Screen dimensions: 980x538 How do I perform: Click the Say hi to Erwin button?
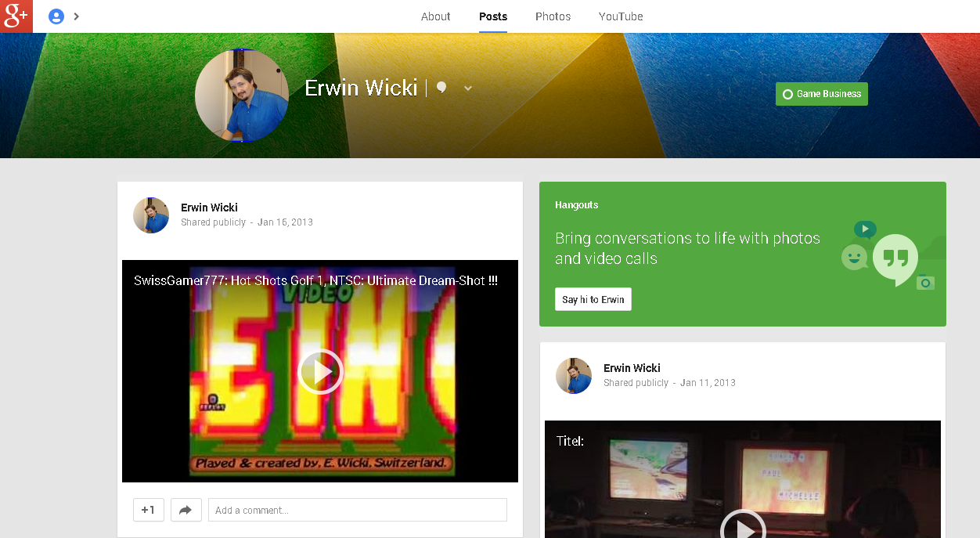593,299
